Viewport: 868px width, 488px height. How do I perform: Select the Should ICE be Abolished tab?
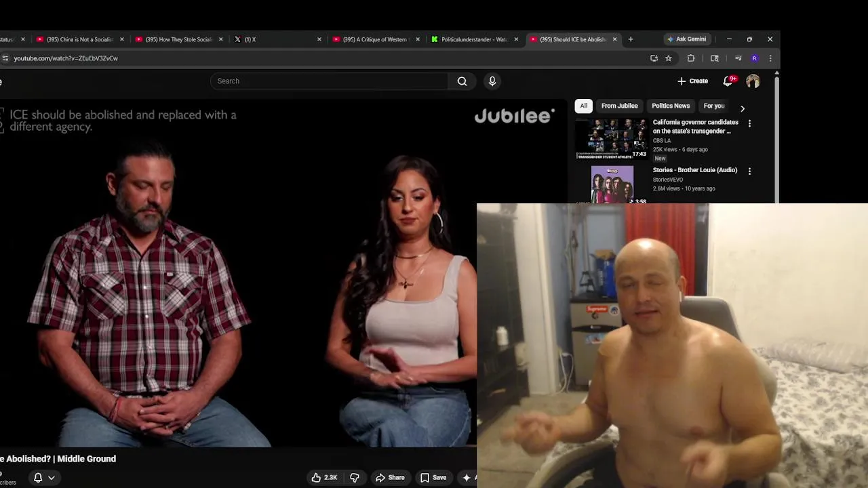[x=568, y=39]
